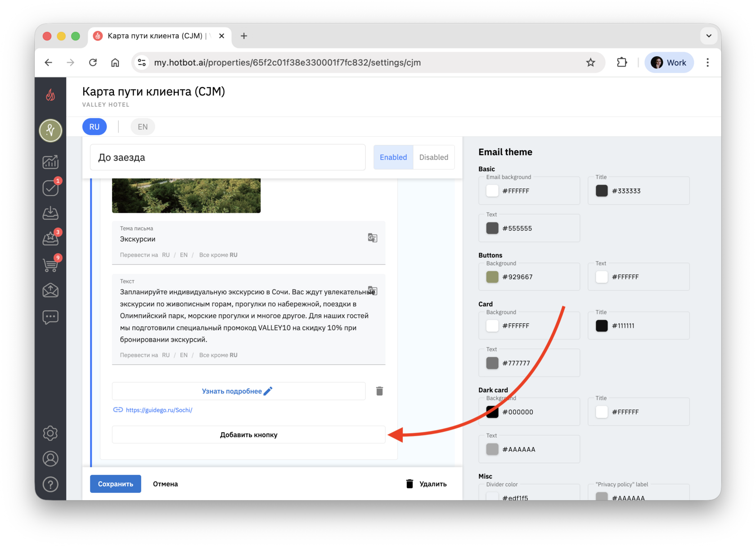This screenshot has height=546, width=756.
Task: Open the browser extensions puzzle icon
Action: (x=622, y=63)
